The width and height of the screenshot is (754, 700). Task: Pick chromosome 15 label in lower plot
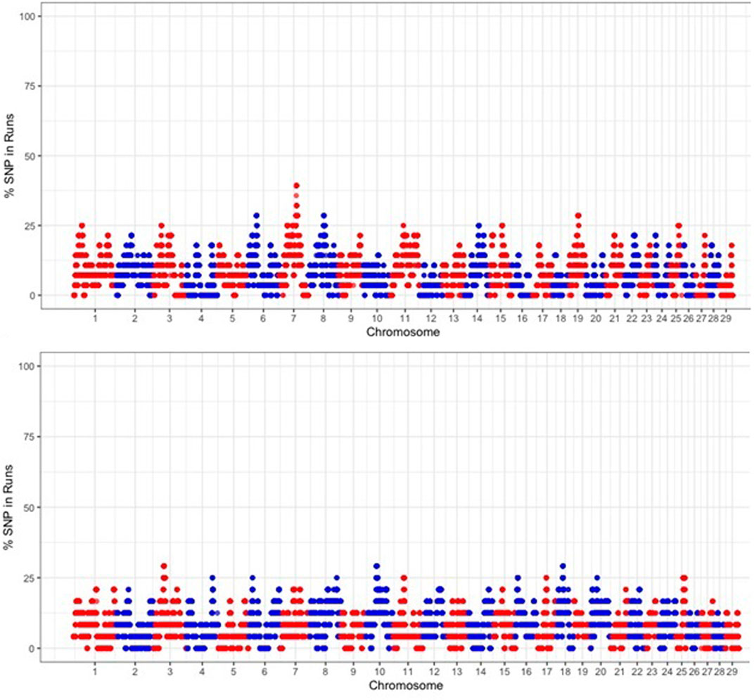click(x=504, y=670)
